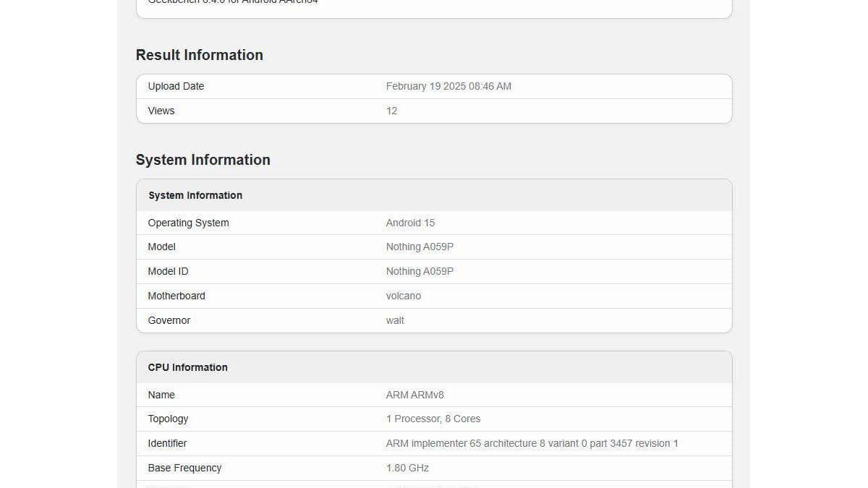Select the Android 15 operating system value

(x=410, y=223)
